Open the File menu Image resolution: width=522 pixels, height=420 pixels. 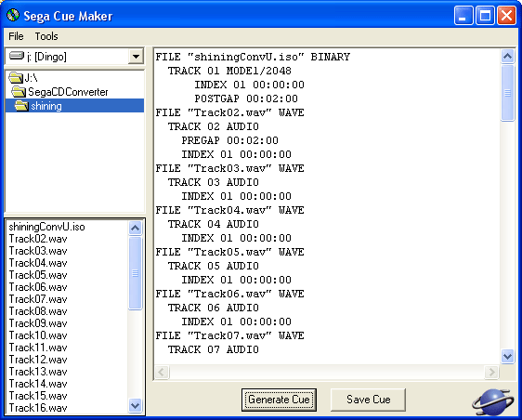[16, 36]
